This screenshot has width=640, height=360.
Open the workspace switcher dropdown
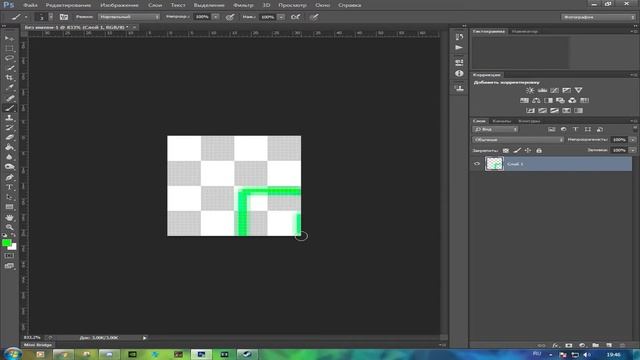click(598, 17)
